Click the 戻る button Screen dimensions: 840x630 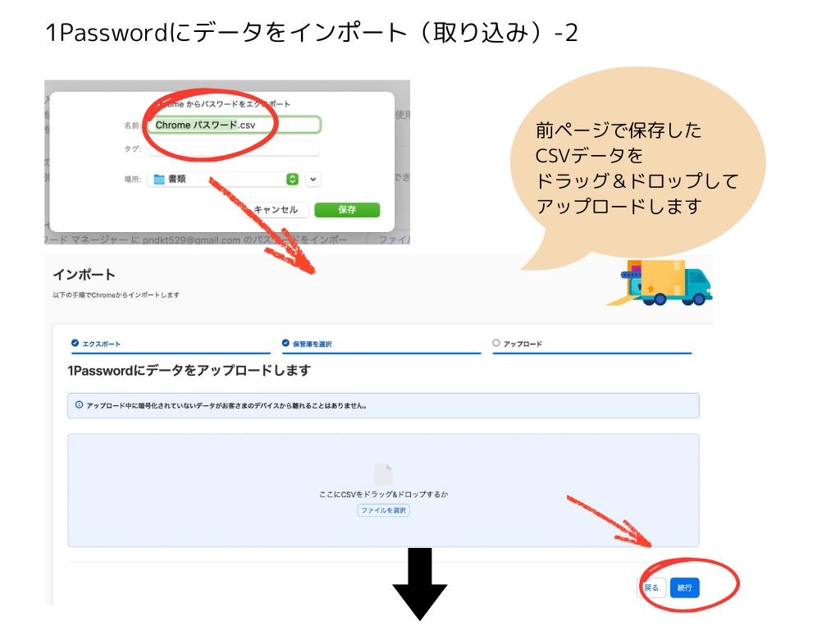(652, 587)
